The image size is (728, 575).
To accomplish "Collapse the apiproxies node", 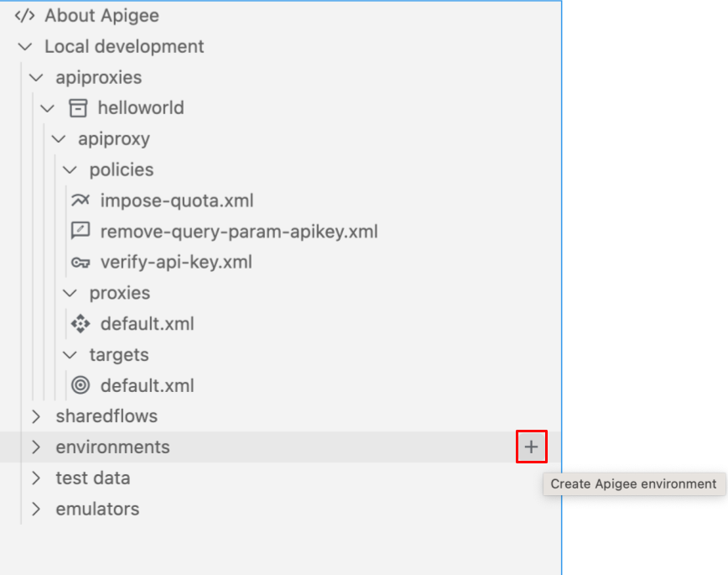I will coord(35,77).
